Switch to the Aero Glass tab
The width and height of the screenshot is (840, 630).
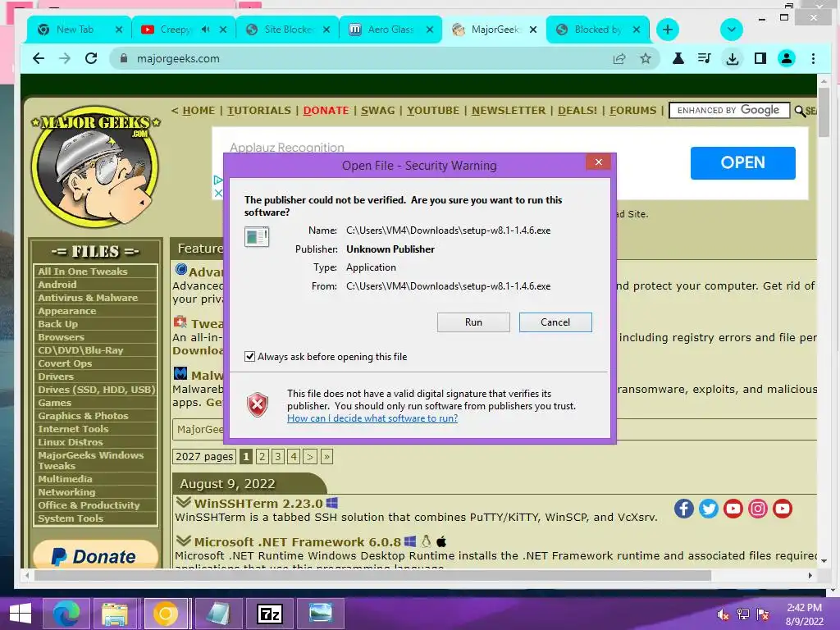[390, 30]
